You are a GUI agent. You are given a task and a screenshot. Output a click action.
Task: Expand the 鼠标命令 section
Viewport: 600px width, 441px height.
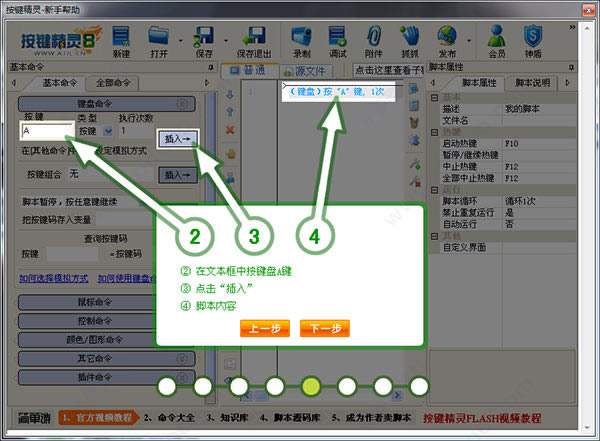pyautogui.click(x=94, y=302)
